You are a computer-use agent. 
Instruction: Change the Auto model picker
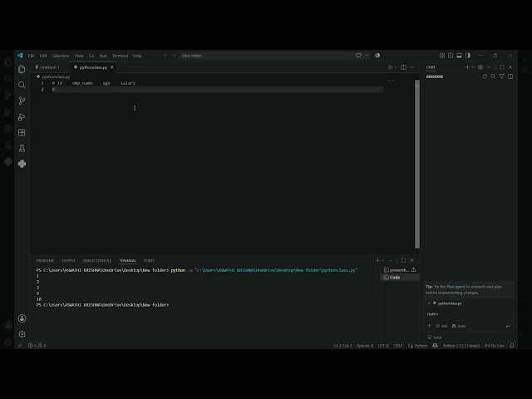[459, 326]
